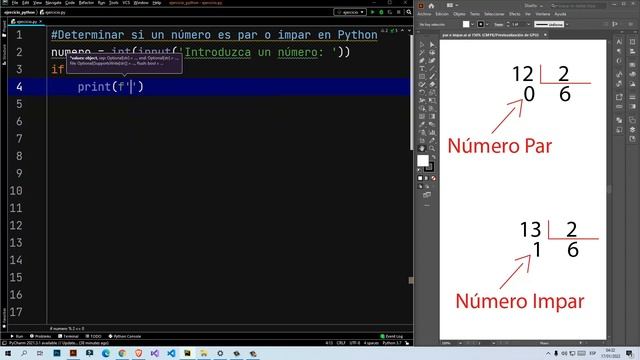Open the workspace switcher dropdown in Illustrator

pos(533,6)
